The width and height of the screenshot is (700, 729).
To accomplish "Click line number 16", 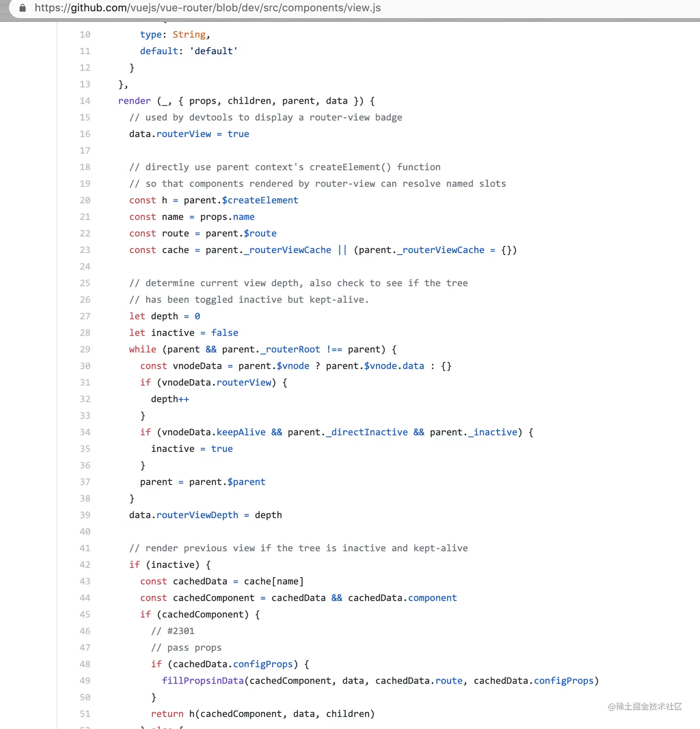I will click(85, 134).
